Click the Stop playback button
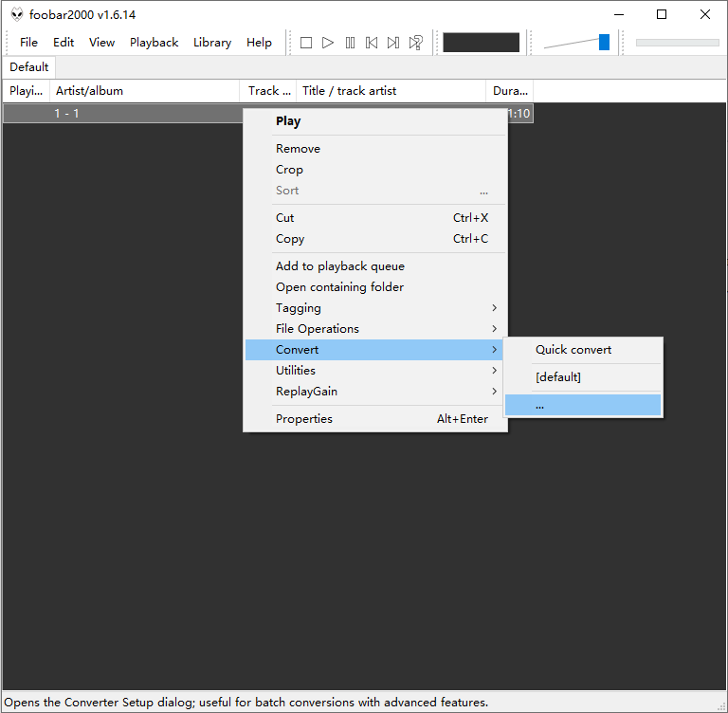The width and height of the screenshot is (728, 713). coord(306,43)
